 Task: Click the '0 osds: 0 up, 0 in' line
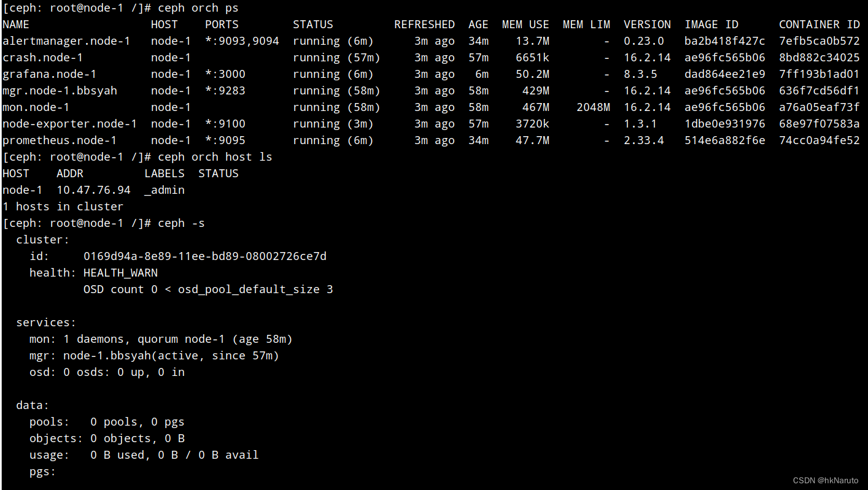124,372
